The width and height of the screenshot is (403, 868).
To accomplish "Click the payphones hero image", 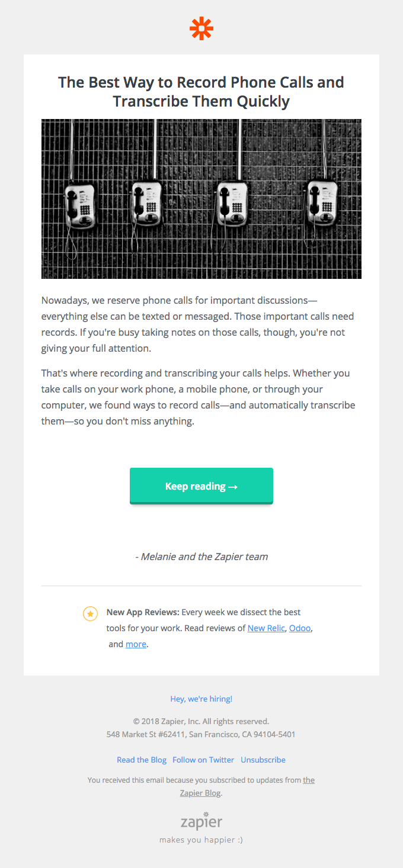I will pyautogui.click(x=201, y=199).
